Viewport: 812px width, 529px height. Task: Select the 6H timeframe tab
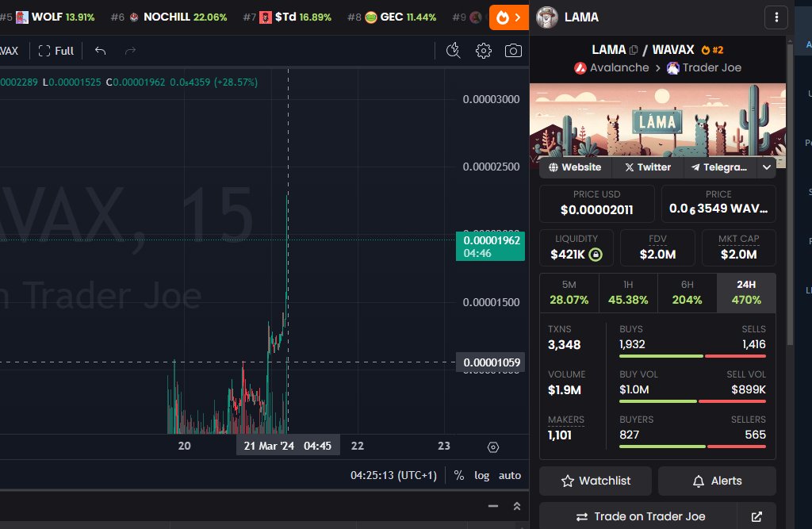click(688, 293)
